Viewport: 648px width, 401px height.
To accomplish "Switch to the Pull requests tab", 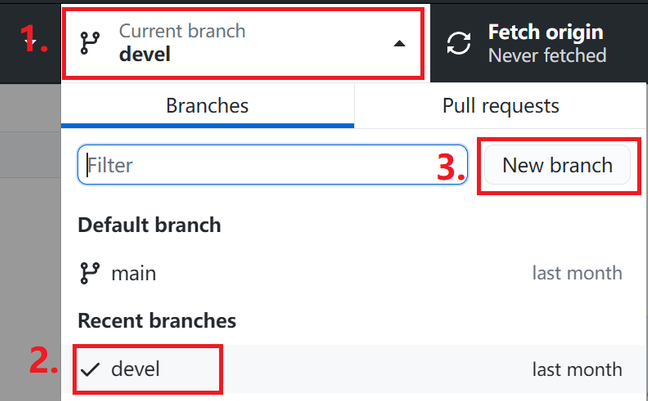I will (500, 106).
